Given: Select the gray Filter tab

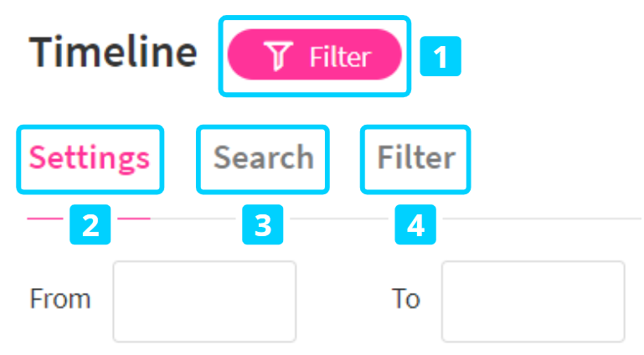Looking at the screenshot, I should coord(415,157).
